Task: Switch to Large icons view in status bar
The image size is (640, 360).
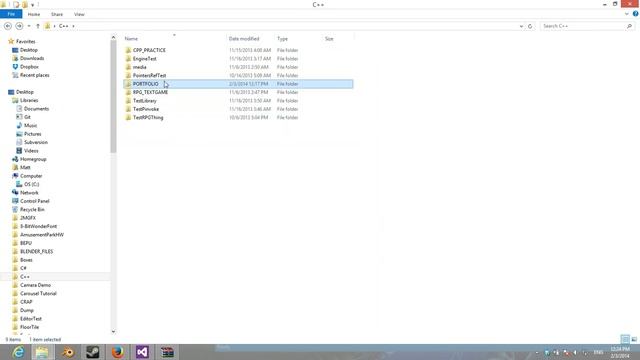Action: [x=634, y=339]
